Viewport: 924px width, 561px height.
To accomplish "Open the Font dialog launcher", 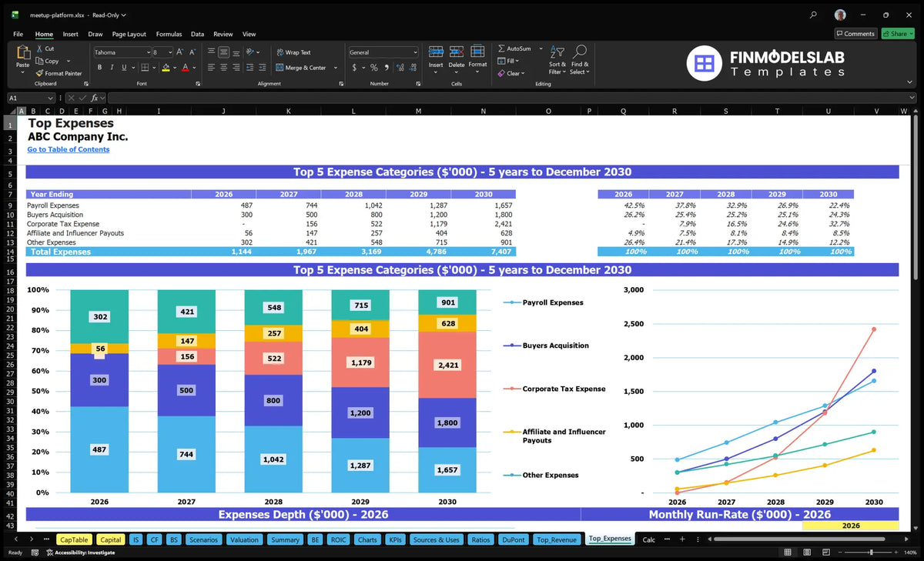I will pyautogui.click(x=198, y=83).
